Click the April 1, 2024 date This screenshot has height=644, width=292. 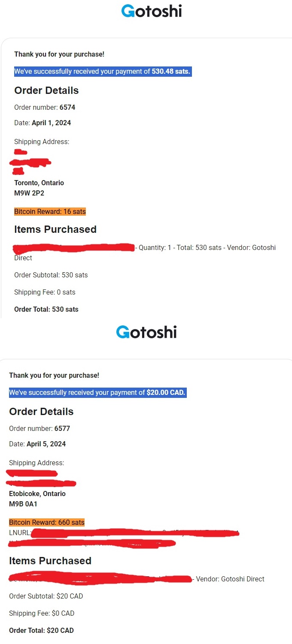(51, 123)
